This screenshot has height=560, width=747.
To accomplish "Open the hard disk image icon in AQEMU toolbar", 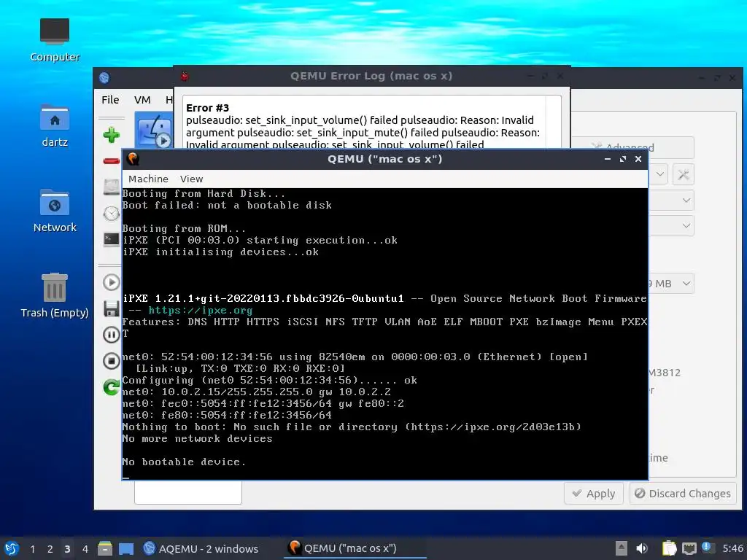I will click(x=112, y=187).
